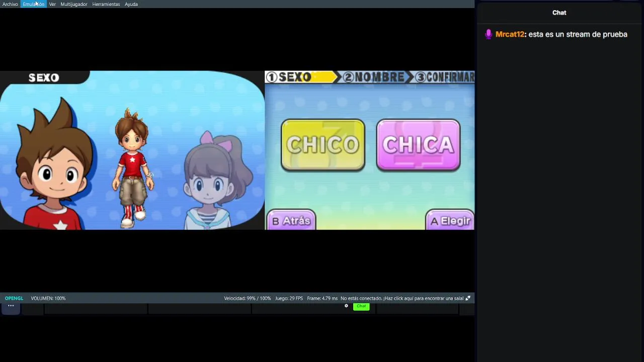Click the B Atrás button
The height and width of the screenshot is (362, 644).
[291, 220]
